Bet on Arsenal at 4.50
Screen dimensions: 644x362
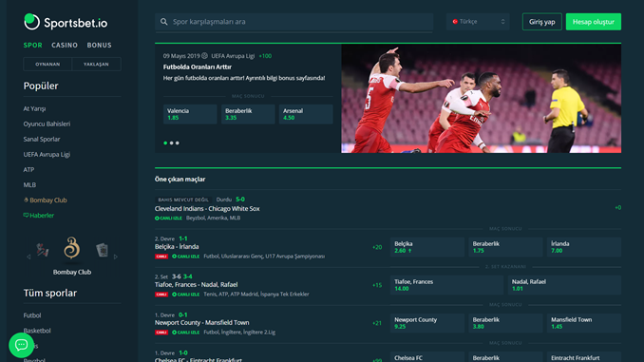click(x=306, y=114)
